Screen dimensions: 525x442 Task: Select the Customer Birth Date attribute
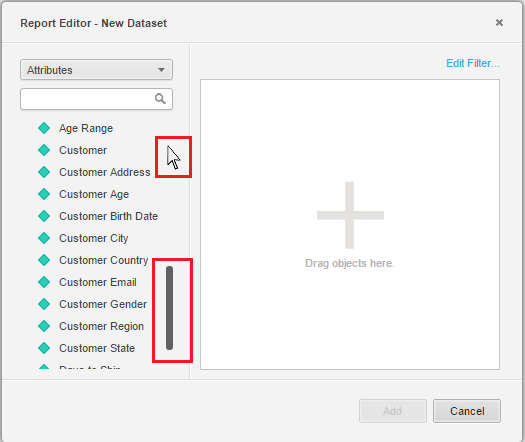[x=108, y=216]
